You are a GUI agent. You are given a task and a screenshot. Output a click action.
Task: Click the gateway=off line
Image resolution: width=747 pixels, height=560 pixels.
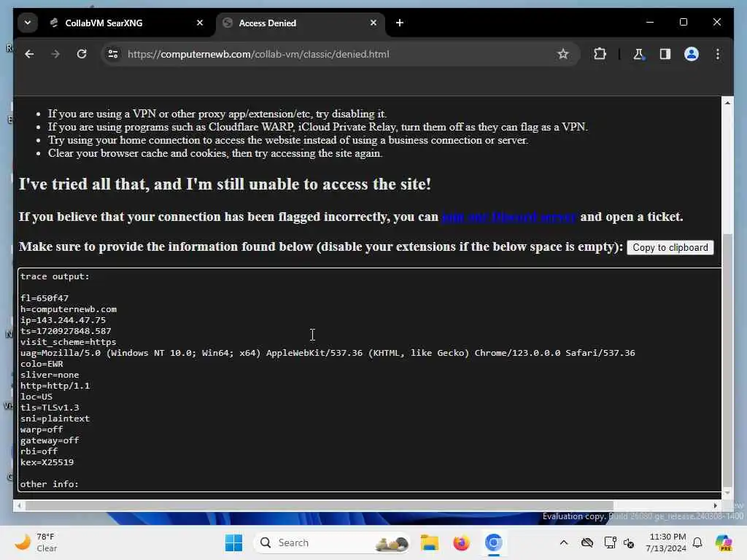coord(50,440)
